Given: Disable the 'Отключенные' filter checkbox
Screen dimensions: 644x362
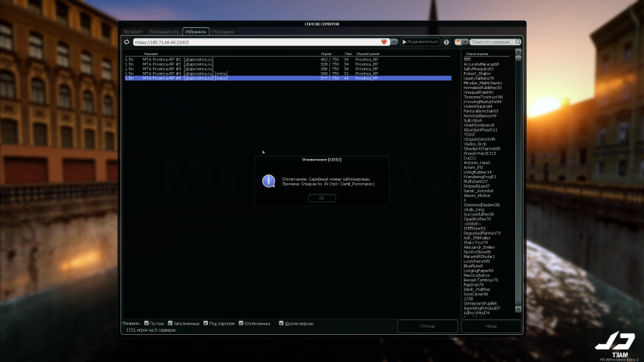Looking at the screenshot, I should point(241,322).
